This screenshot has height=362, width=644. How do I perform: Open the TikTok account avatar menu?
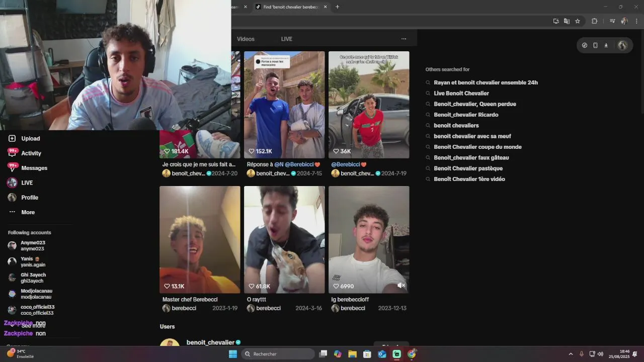(622, 45)
